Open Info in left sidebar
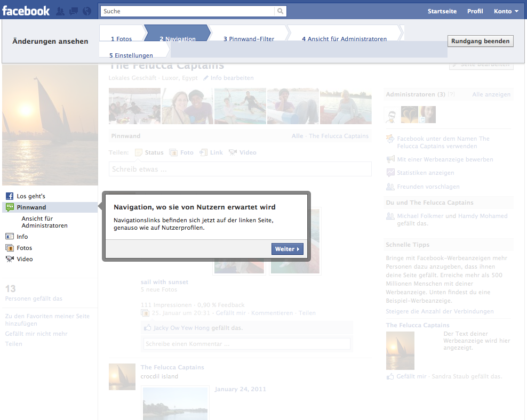Screen dimensions: 527x420 [22, 236]
